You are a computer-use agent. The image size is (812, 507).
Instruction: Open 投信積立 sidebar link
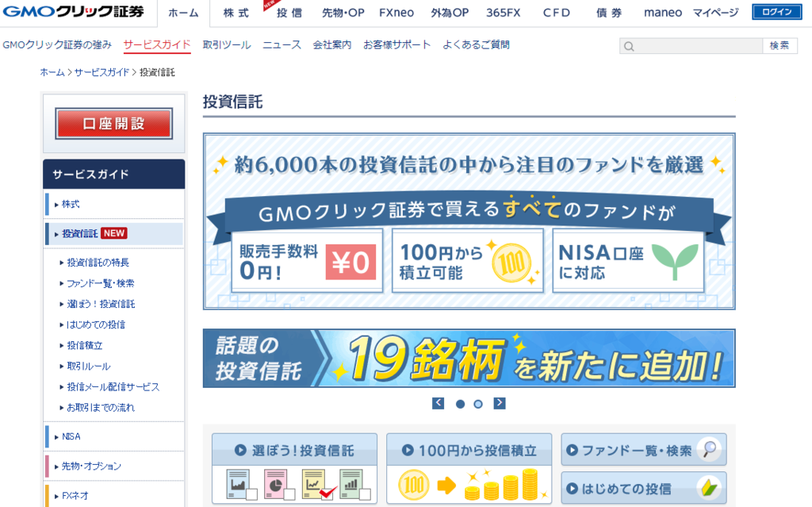[84, 345]
